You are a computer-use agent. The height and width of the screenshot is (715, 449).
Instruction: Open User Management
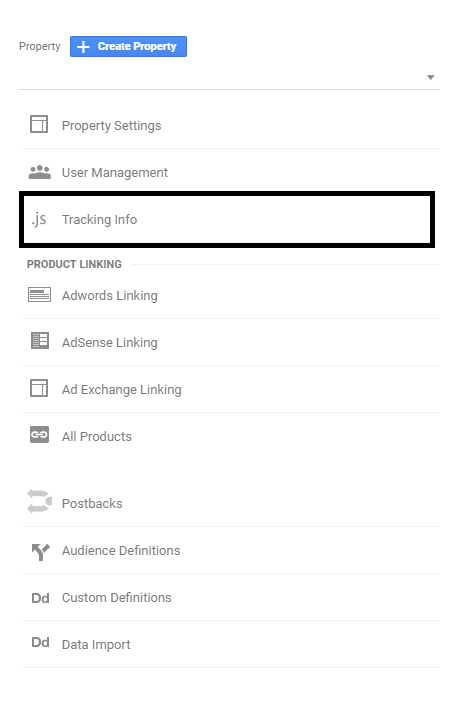pos(230,172)
